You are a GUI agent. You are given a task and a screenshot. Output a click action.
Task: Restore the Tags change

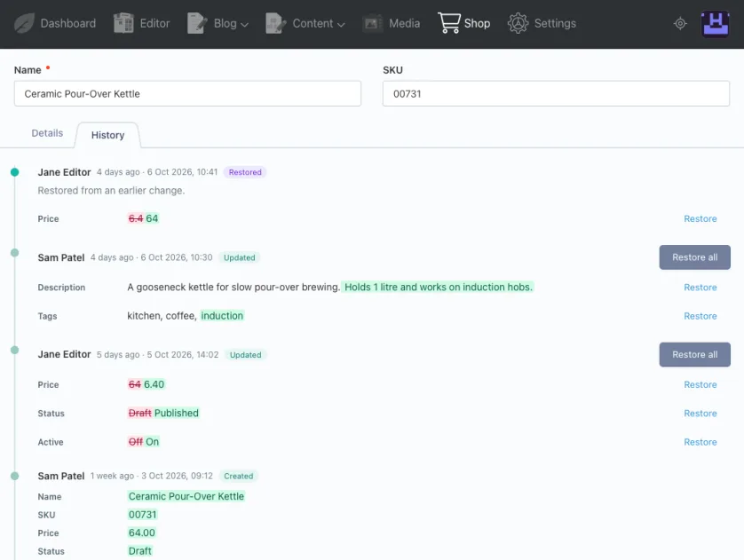pyautogui.click(x=700, y=316)
